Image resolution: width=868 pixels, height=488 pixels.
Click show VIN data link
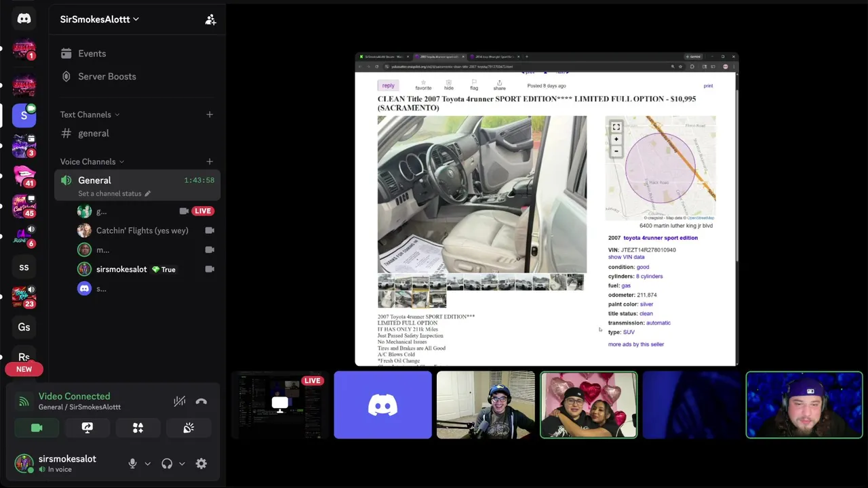point(626,258)
